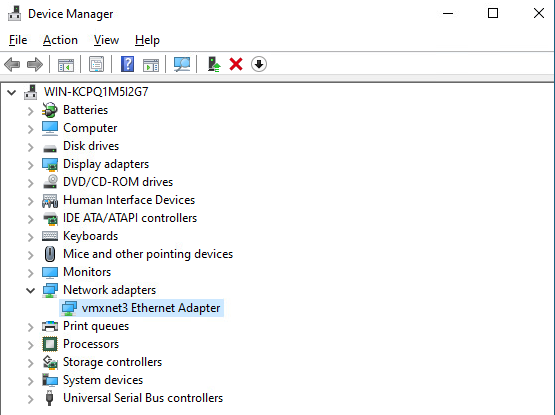The width and height of the screenshot is (555, 415).
Task: Open the File menu
Action: click(18, 40)
